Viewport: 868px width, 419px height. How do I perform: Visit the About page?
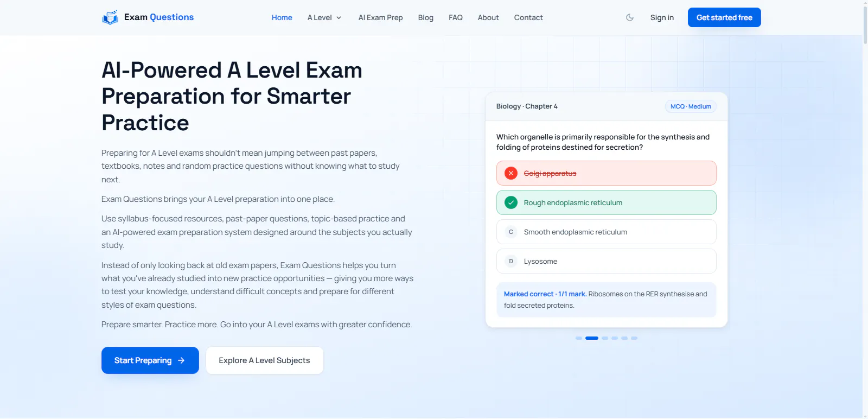[x=488, y=17]
